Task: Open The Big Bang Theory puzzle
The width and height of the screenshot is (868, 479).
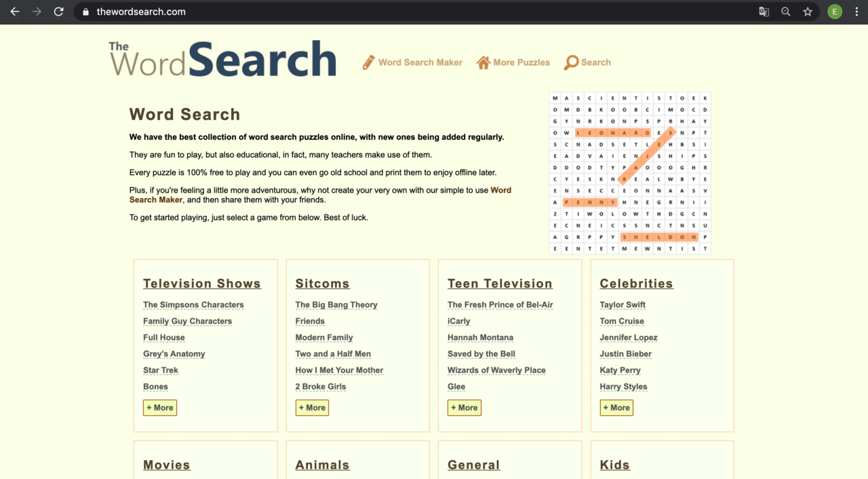Action: (336, 305)
